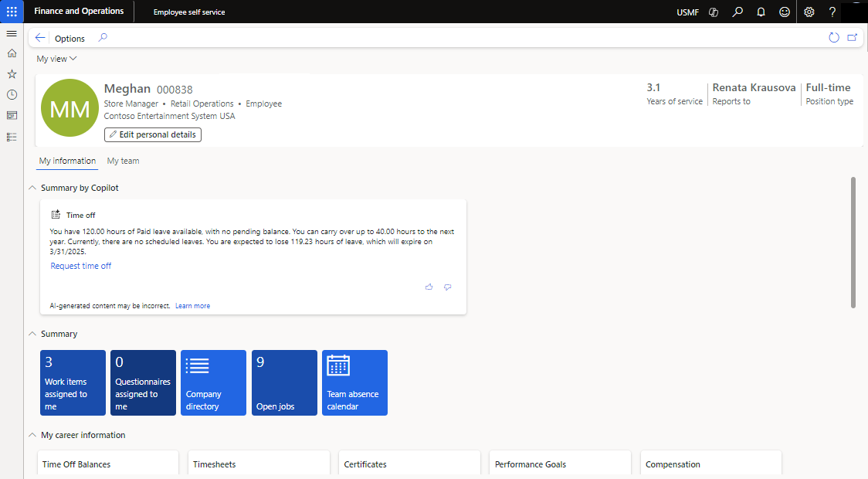Collapse the Summary by Copilot section
This screenshot has width=868, height=479.
[x=32, y=187]
